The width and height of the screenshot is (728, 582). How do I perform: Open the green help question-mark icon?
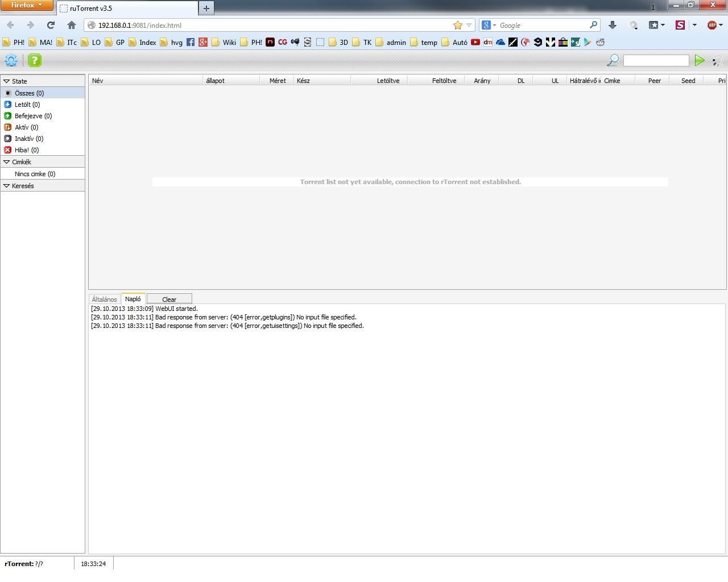tap(34, 60)
